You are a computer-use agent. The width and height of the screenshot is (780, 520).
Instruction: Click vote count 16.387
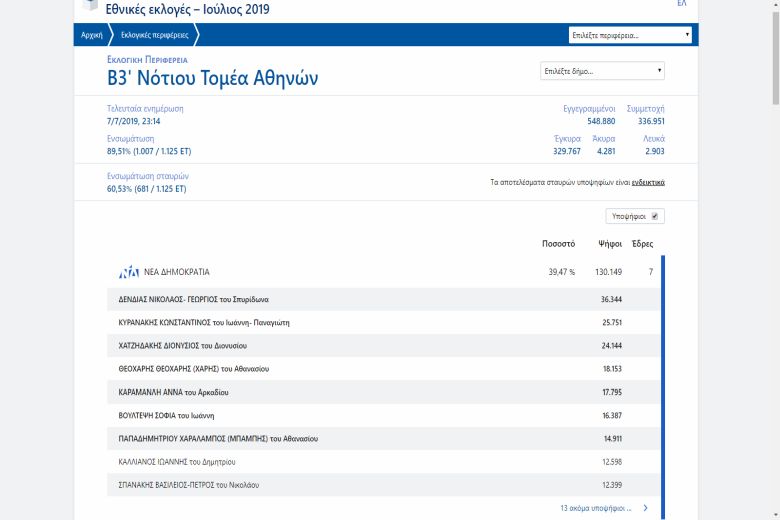[612, 415]
